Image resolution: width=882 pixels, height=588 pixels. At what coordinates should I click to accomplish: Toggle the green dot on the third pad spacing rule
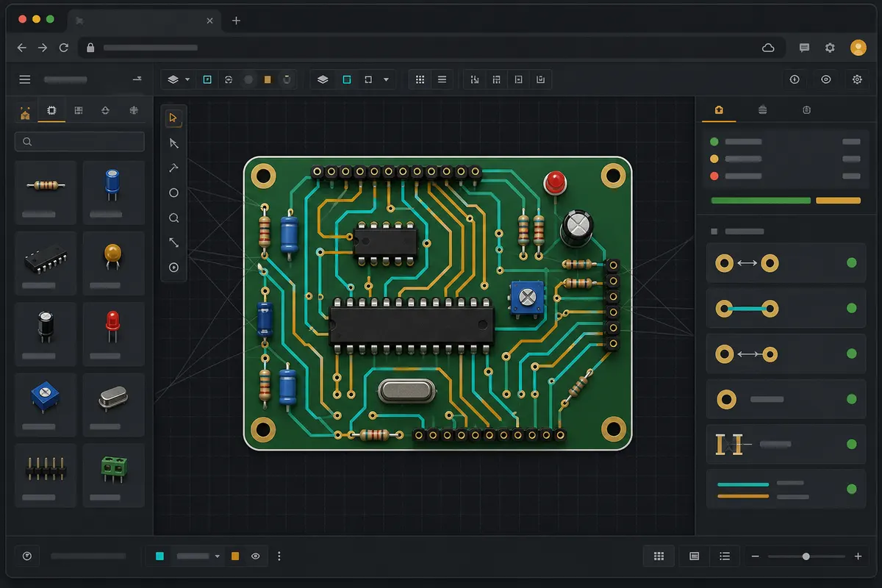pos(852,354)
